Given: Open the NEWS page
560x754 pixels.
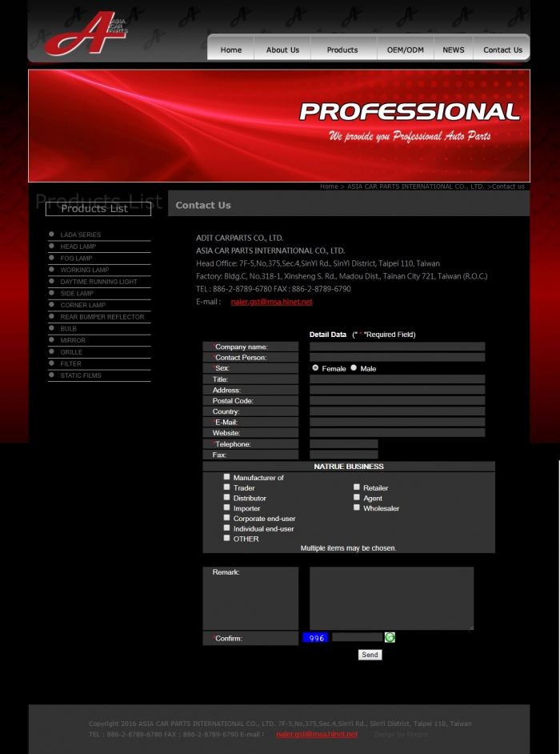Looking at the screenshot, I should pyautogui.click(x=454, y=50).
